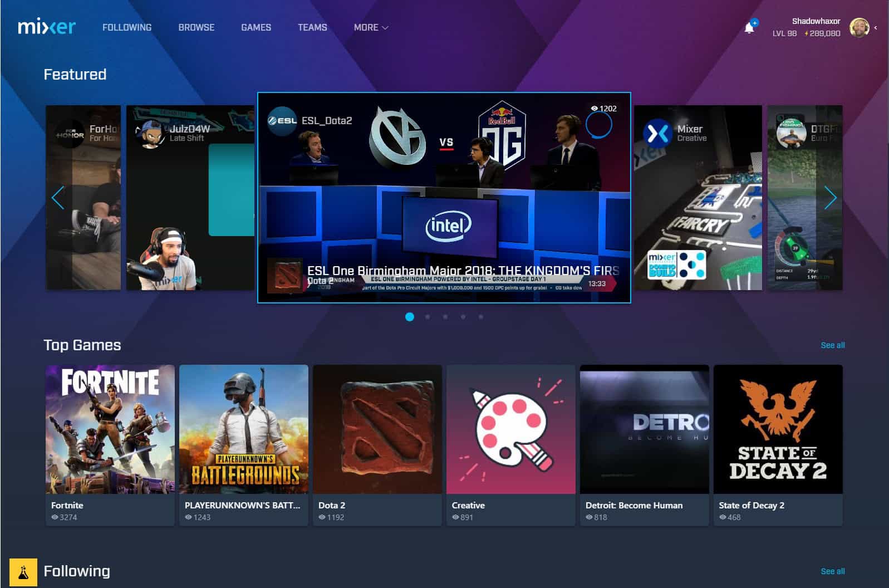This screenshot has width=889, height=588.
Task: Click the 1202 viewer count eye icon
Action: tap(594, 109)
